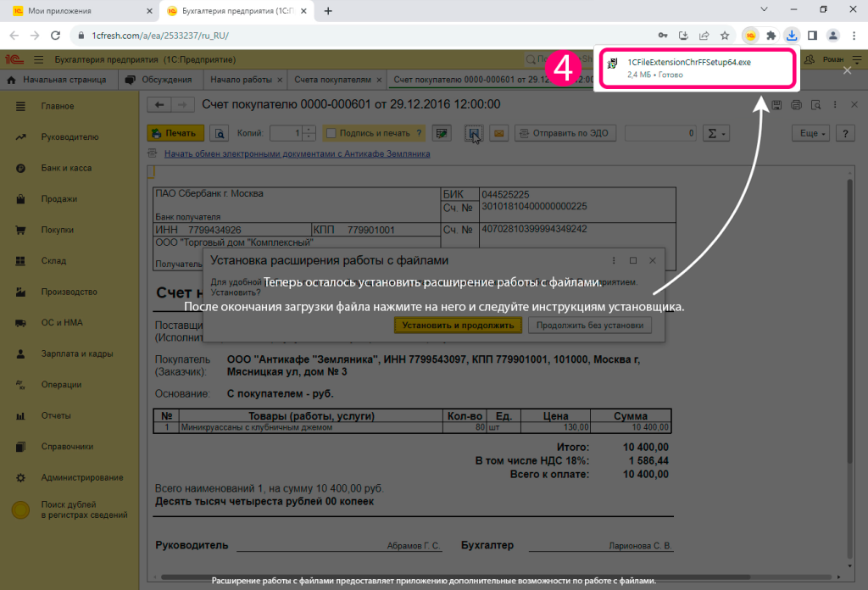Close the Установка расширения dialog
The image size is (868, 590).
pyautogui.click(x=653, y=261)
